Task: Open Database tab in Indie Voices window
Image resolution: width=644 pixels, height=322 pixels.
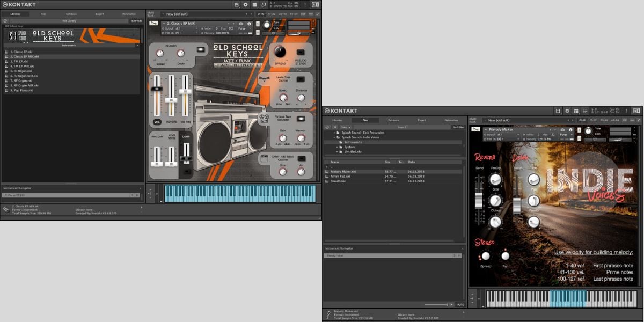Action: coord(393,120)
